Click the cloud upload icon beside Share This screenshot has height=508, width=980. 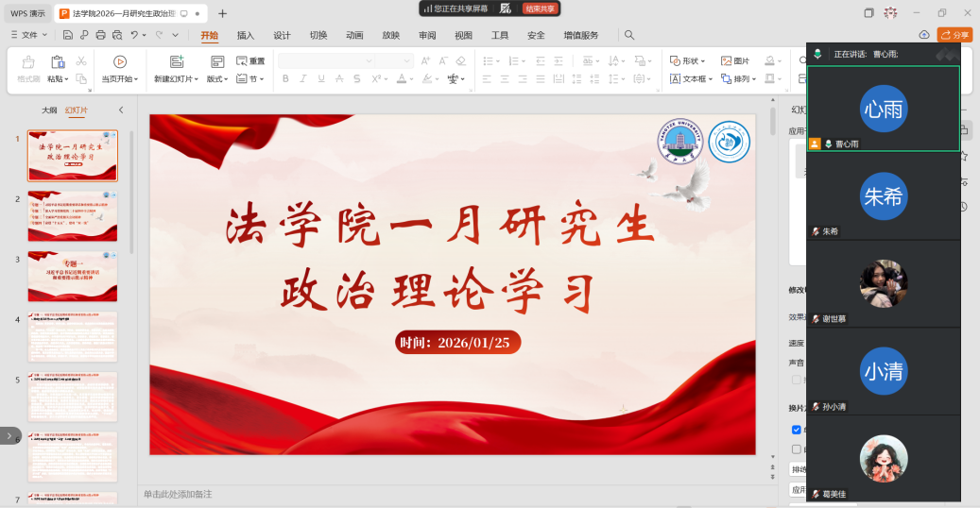tap(924, 35)
